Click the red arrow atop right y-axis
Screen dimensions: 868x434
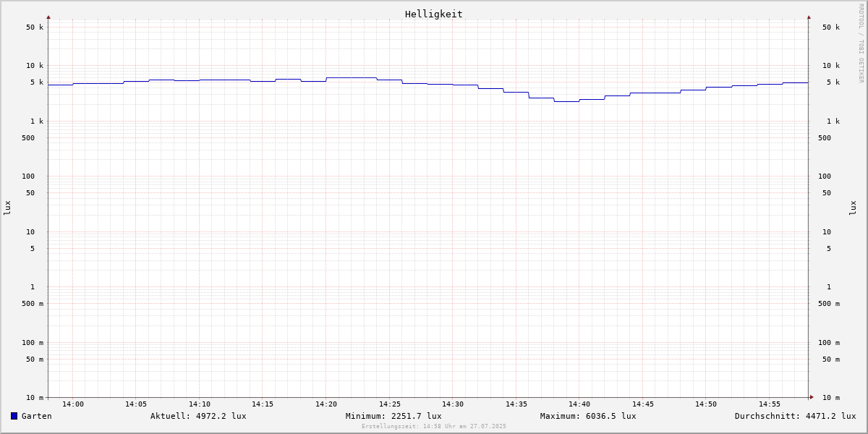pyautogui.click(x=809, y=17)
